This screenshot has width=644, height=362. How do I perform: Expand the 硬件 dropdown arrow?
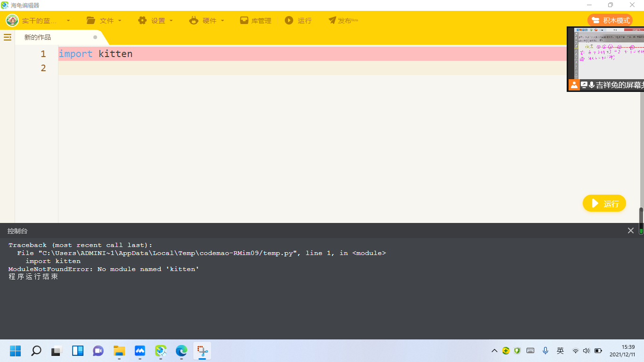[223, 21]
